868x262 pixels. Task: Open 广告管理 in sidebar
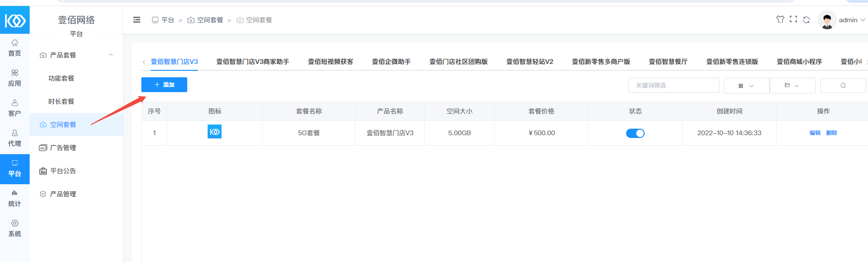tap(63, 148)
